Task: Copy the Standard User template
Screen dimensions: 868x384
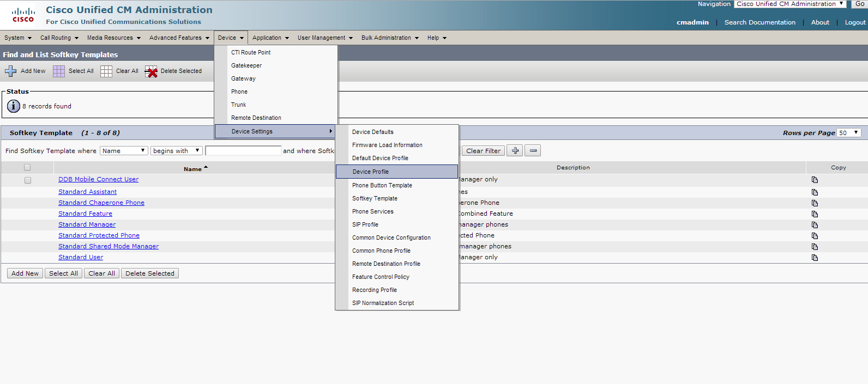Action: point(815,258)
